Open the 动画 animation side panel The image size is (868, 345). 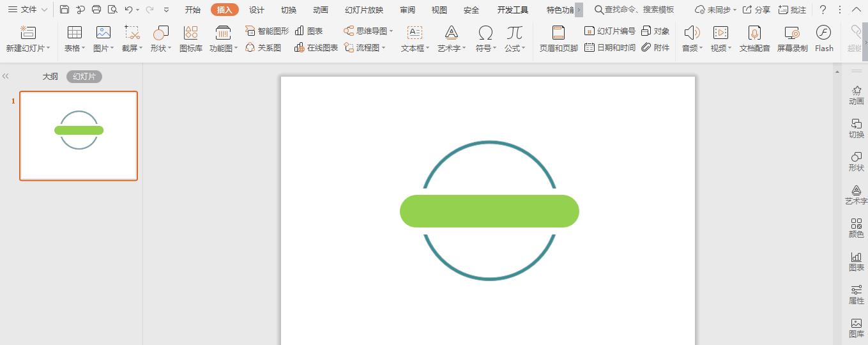pos(857,95)
